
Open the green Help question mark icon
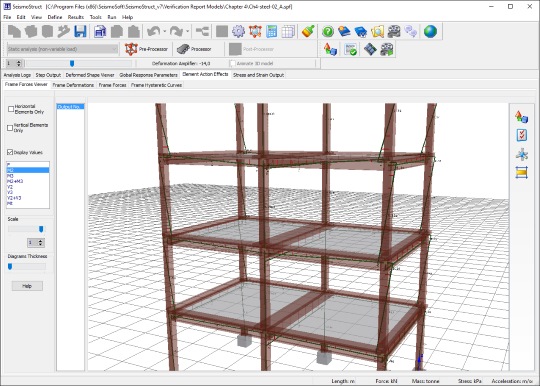[328, 31]
